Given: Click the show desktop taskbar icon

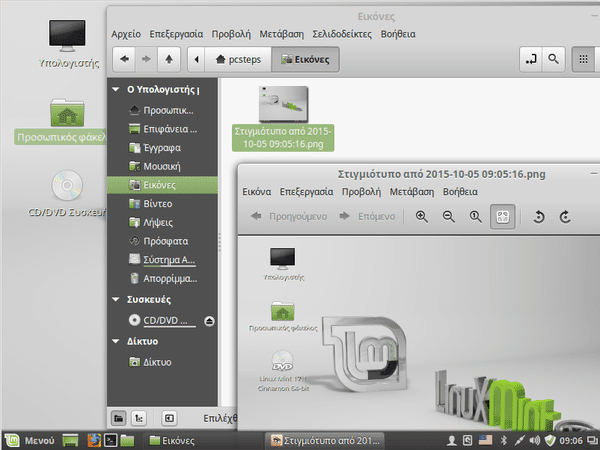Looking at the screenshot, I should click(70, 440).
